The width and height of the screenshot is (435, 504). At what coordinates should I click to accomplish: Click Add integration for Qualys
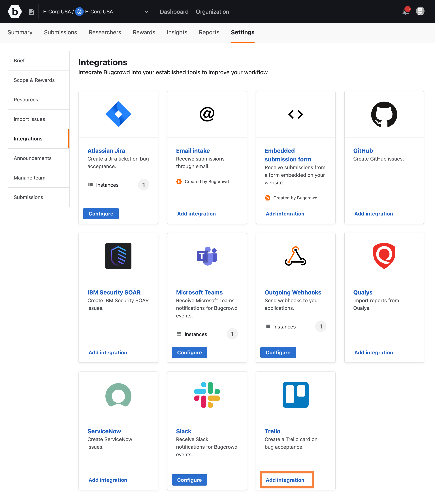point(374,353)
